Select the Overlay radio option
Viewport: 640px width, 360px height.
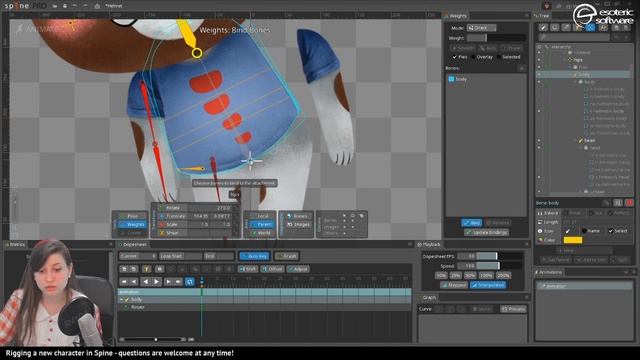473,57
